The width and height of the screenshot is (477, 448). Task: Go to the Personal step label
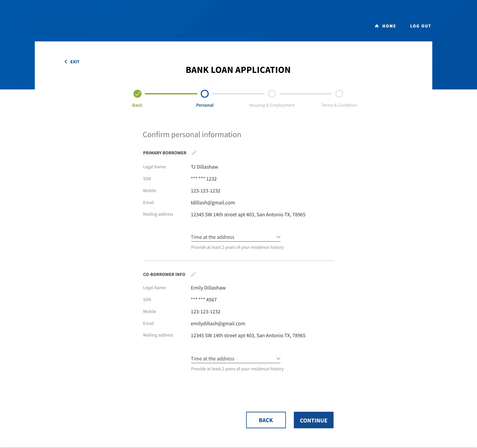[x=205, y=105]
